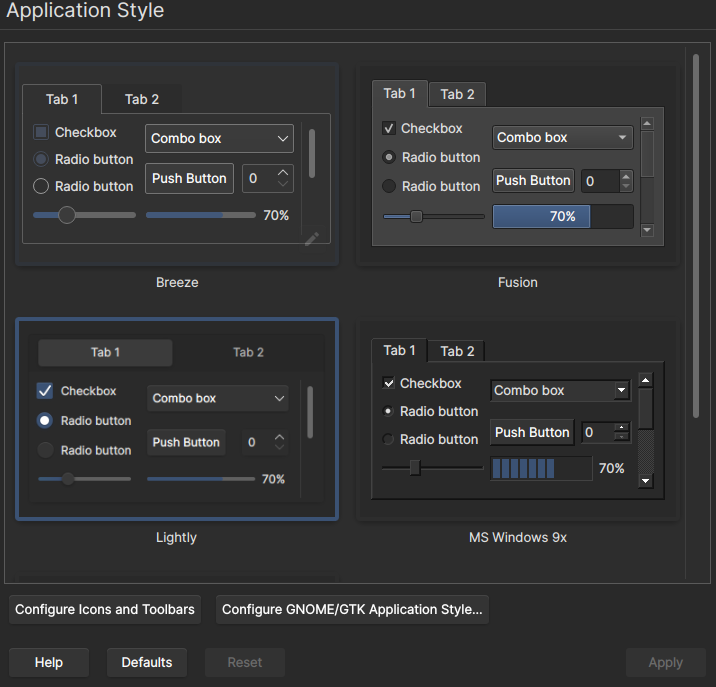Open Configure GNOME/GTK Application Style
716x687 pixels.
352,609
